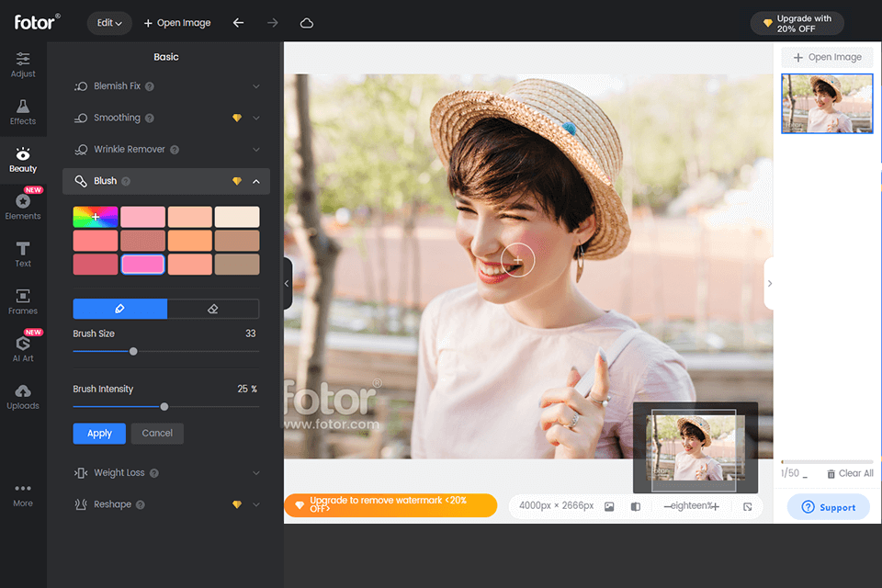
Task: Open the Effects panel
Action: [x=23, y=112]
